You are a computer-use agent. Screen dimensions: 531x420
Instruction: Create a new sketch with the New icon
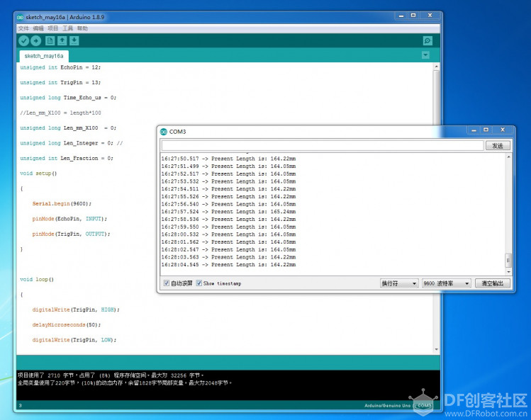coord(50,41)
